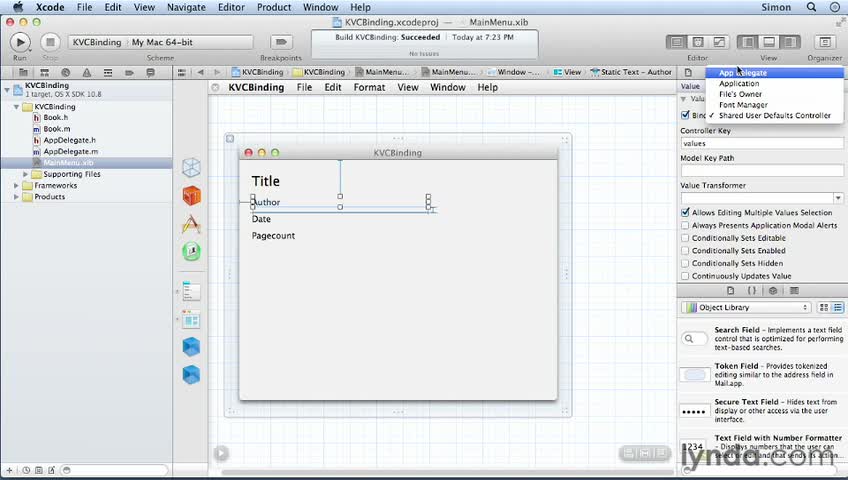This screenshot has width=848, height=480.
Task: Click Application object icon in dock
Action: point(191,224)
